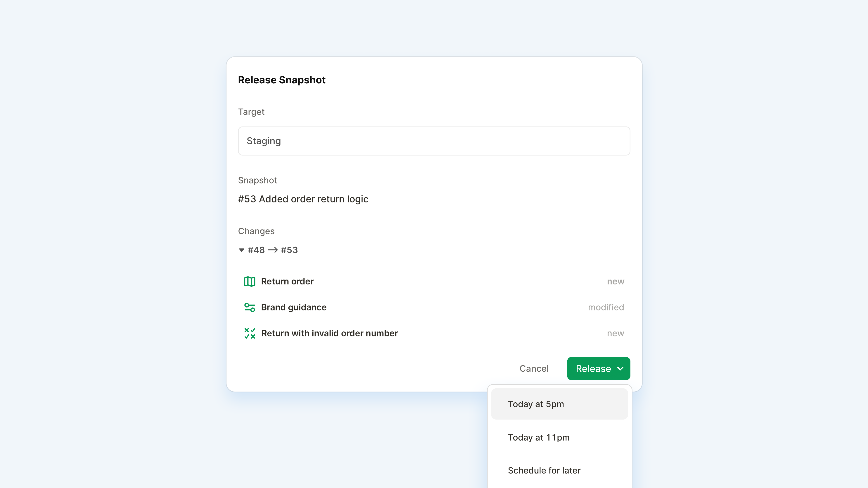Image resolution: width=868 pixels, height=488 pixels.
Task: Expand the Target selection field
Action: click(x=434, y=141)
